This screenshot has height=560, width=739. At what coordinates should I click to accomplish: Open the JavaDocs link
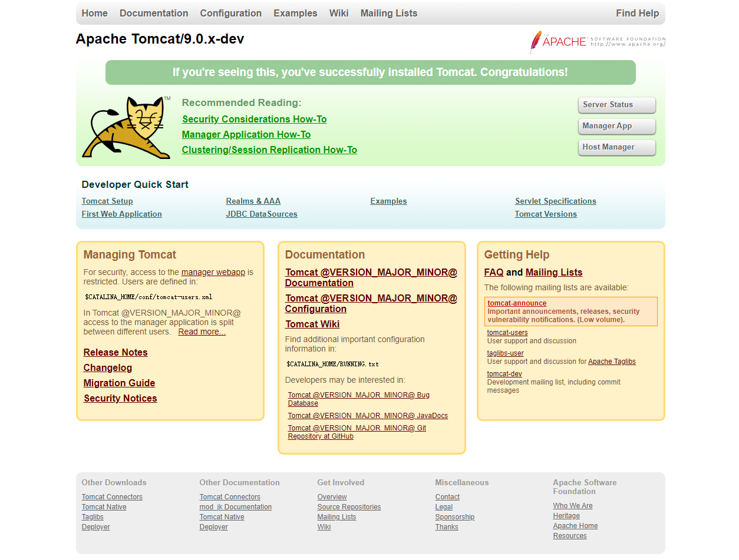tap(368, 416)
